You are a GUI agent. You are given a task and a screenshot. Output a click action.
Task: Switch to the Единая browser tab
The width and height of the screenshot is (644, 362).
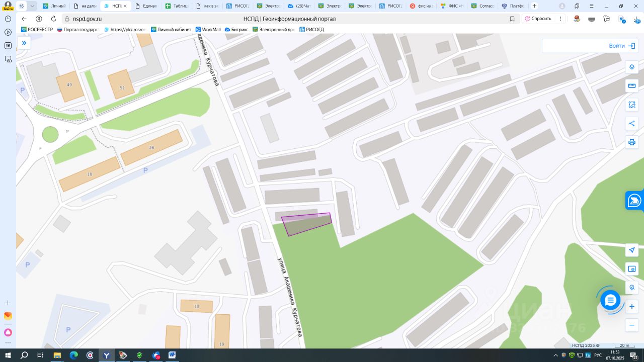[146, 6]
